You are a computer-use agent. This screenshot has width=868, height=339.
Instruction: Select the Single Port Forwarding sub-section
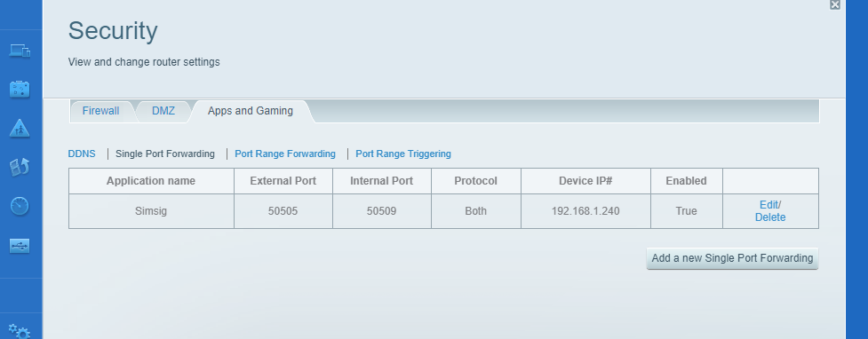click(165, 154)
